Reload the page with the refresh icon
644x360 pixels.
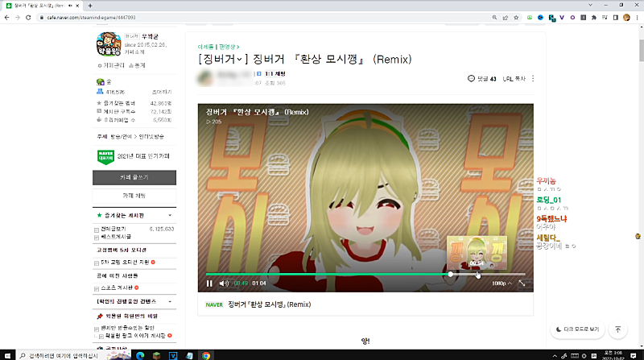click(x=28, y=18)
